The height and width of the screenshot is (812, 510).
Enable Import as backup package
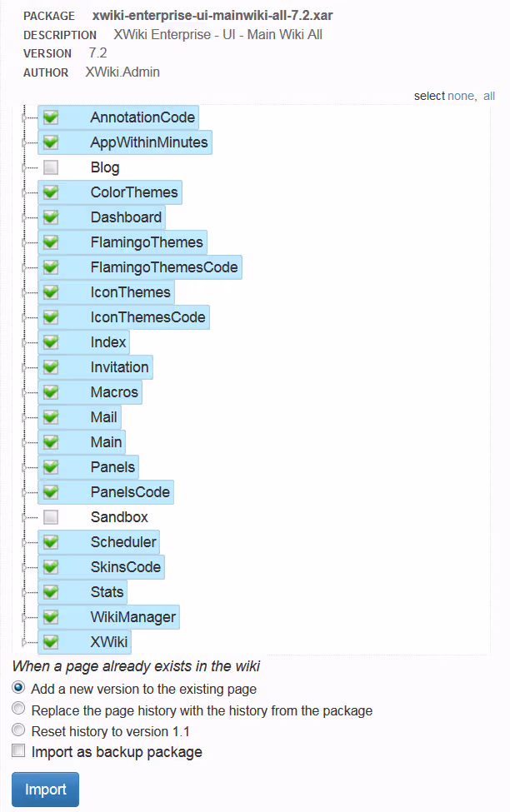[x=18, y=752]
